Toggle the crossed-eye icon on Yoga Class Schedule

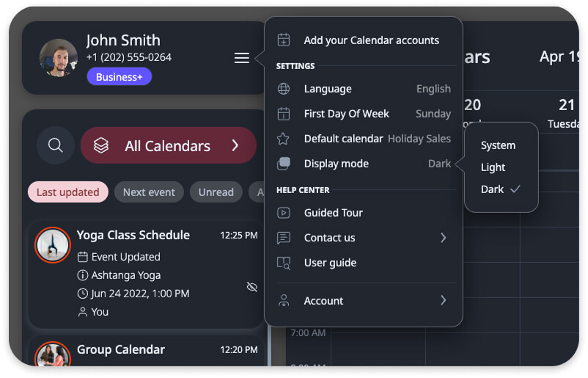pos(252,287)
